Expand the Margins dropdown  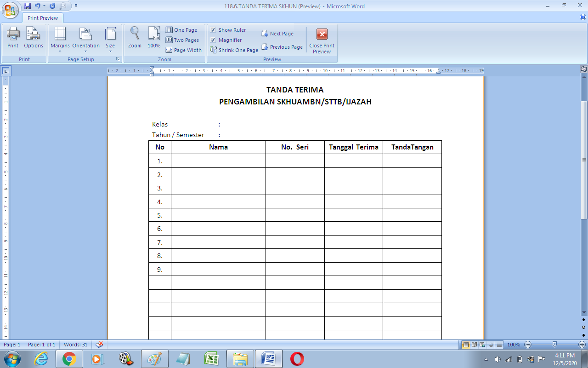click(60, 40)
